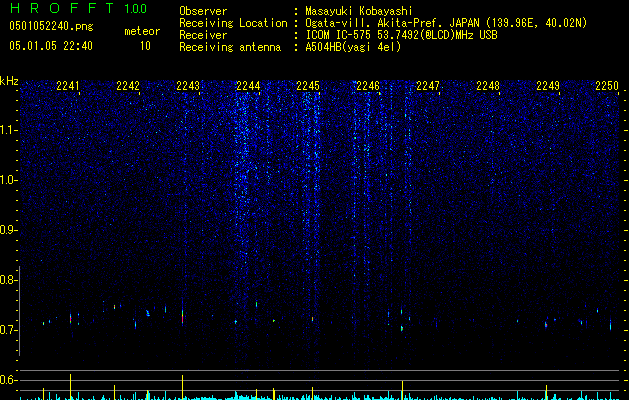629x400 pixels.
Task: Click the 2241 time marker
Action: pyautogui.click(x=68, y=86)
